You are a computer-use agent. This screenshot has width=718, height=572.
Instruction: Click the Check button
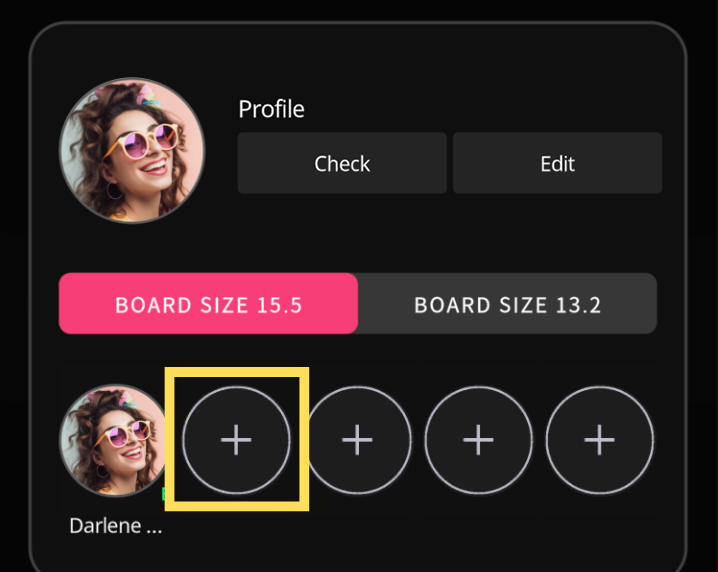[342, 163]
